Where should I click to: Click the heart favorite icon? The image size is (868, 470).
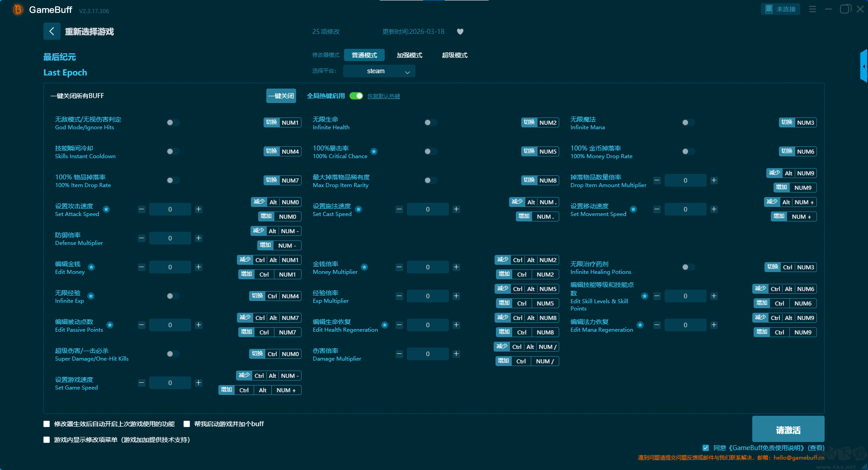coord(460,32)
